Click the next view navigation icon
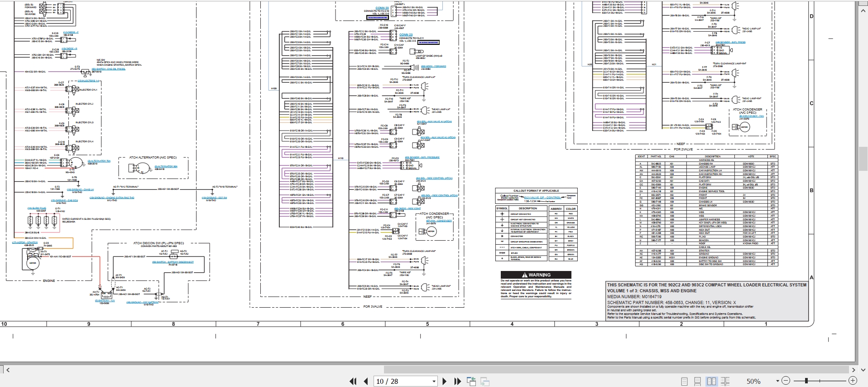 [485, 382]
